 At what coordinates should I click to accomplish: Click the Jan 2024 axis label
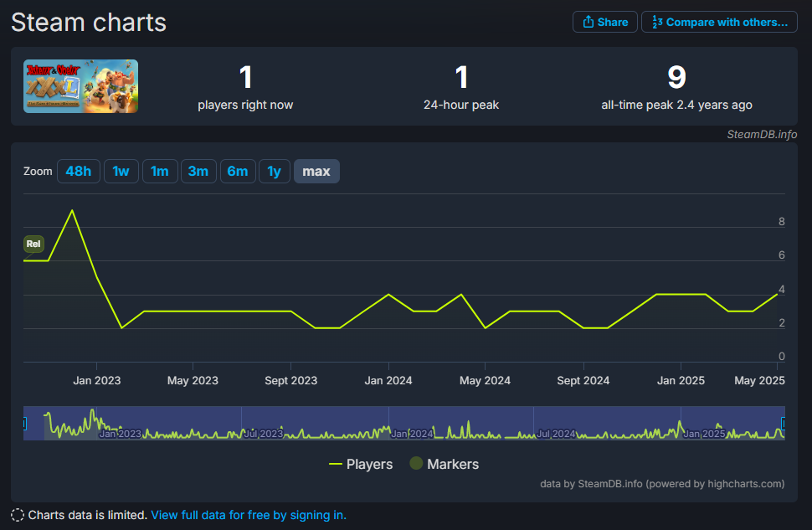click(388, 380)
